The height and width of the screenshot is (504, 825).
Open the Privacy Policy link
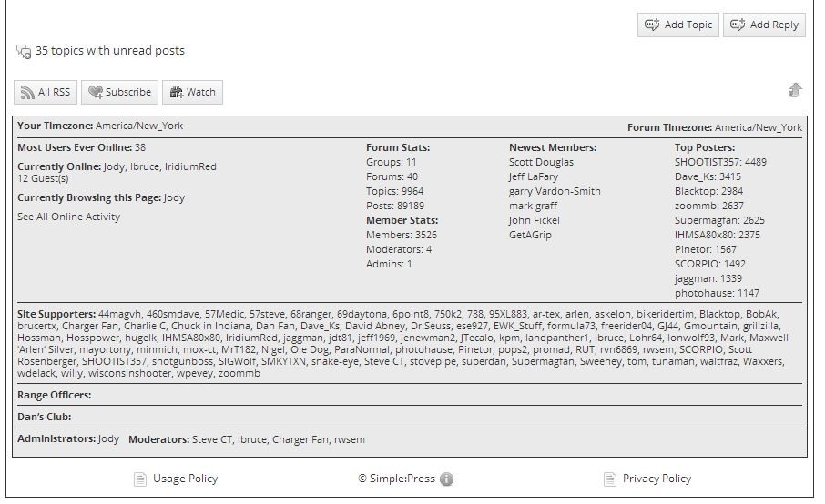(x=657, y=479)
